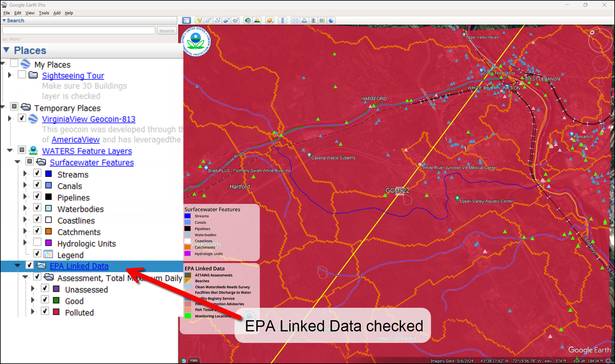Enable the Hydrologic Units checkbox
Image resolution: width=615 pixels, height=364 pixels.
click(37, 242)
